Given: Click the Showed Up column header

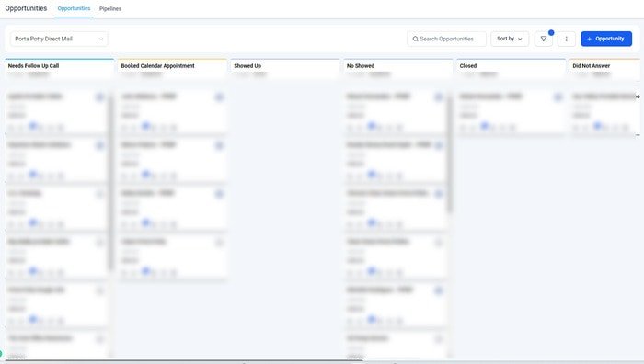Looking at the screenshot, I should [247, 65].
